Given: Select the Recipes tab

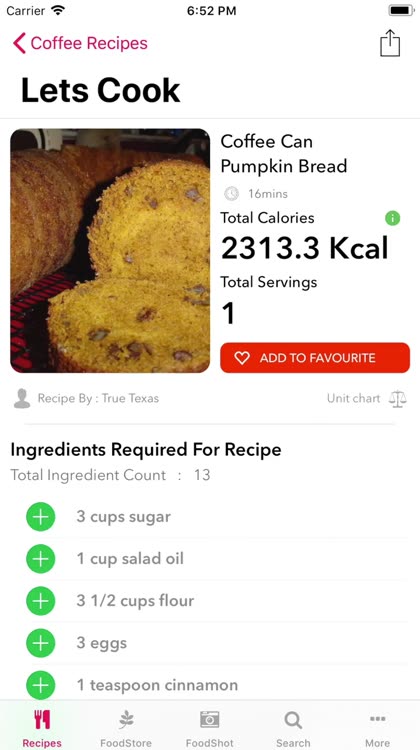Looking at the screenshot, I should point(42,728).
